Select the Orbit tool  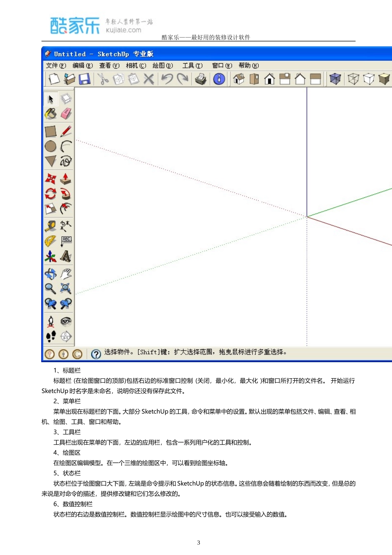tap(51, 274)
